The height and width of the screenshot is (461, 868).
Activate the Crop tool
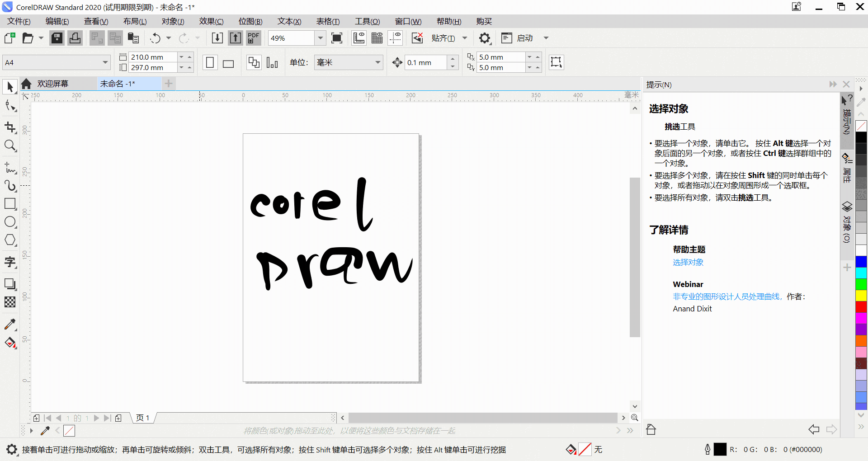10,127
